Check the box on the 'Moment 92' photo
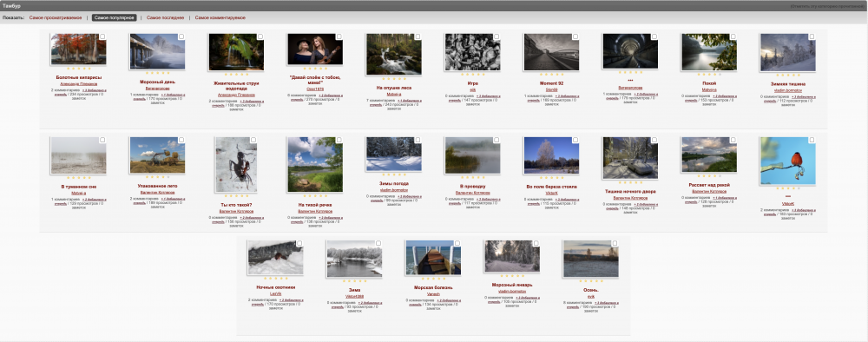868x342 pixels. [x=575, y=36]
